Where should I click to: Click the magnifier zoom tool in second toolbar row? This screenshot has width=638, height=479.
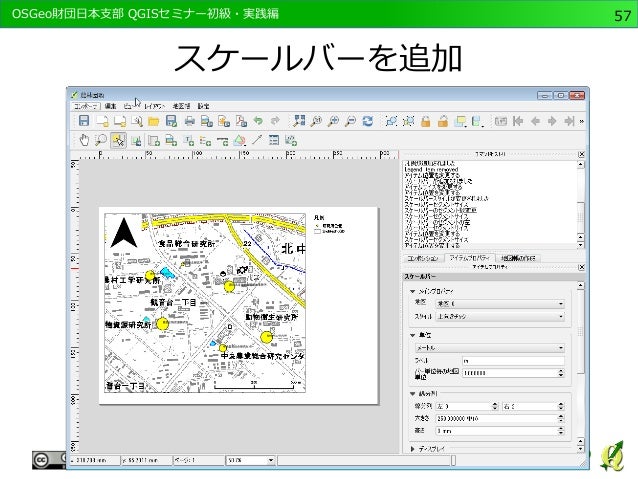click(x=101, y=140)
